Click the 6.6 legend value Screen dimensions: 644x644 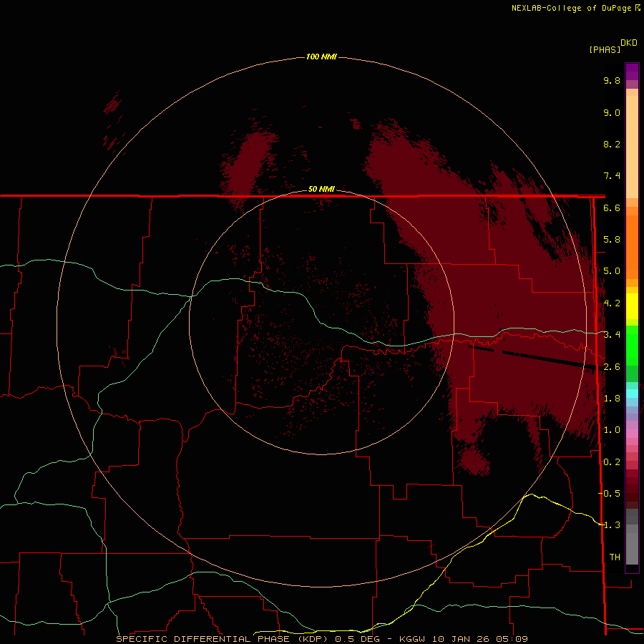(612, 208)
